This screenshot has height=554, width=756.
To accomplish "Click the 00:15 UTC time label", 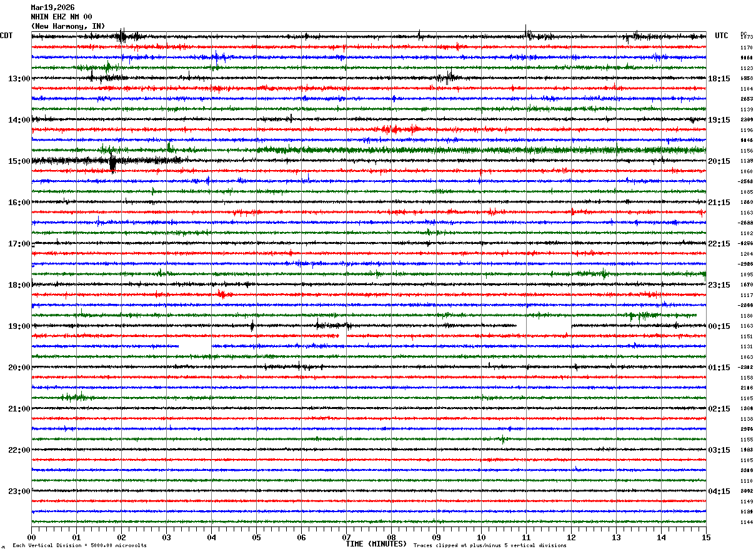I will 719,326.
